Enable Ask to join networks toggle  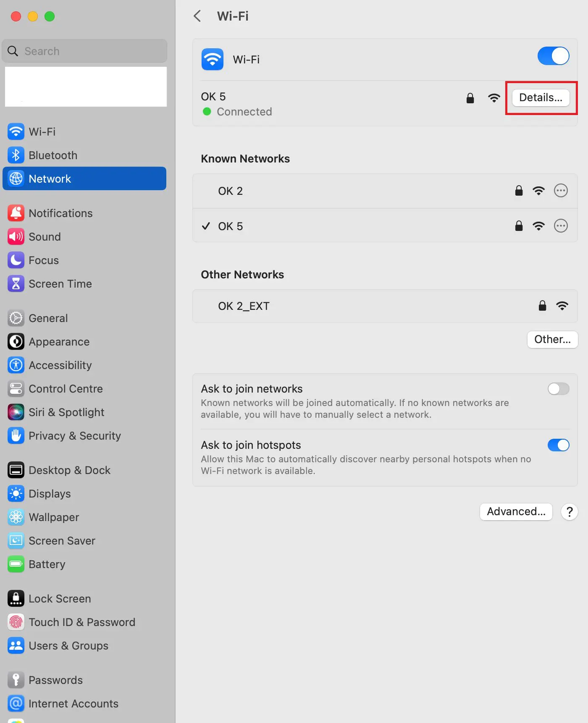(558, 389)
